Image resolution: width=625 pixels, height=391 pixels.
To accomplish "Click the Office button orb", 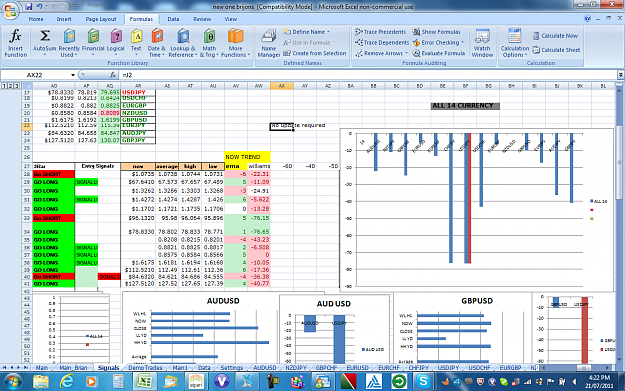I will [x=10, y=10].
